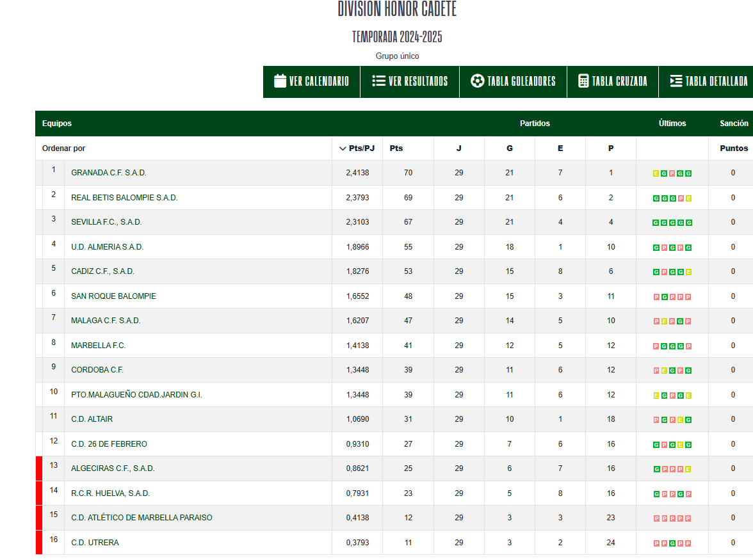Click the football icon in Tabla Goleadores

(478, 81)
